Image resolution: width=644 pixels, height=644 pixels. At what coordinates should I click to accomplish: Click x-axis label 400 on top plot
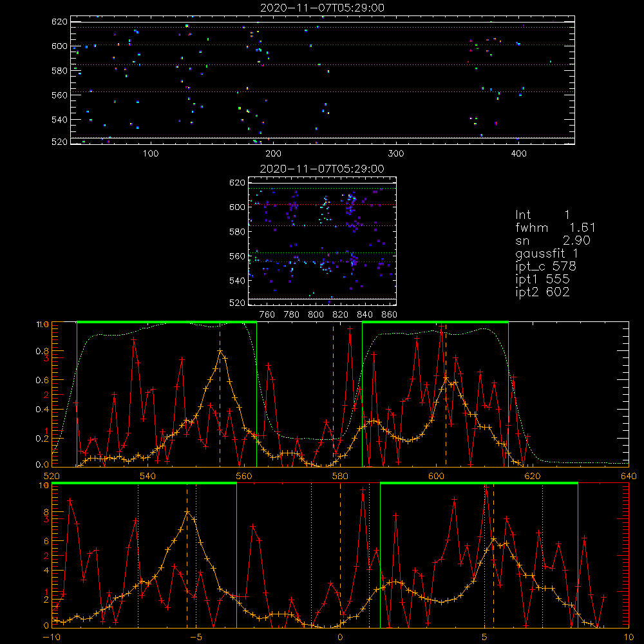point(518,154)
